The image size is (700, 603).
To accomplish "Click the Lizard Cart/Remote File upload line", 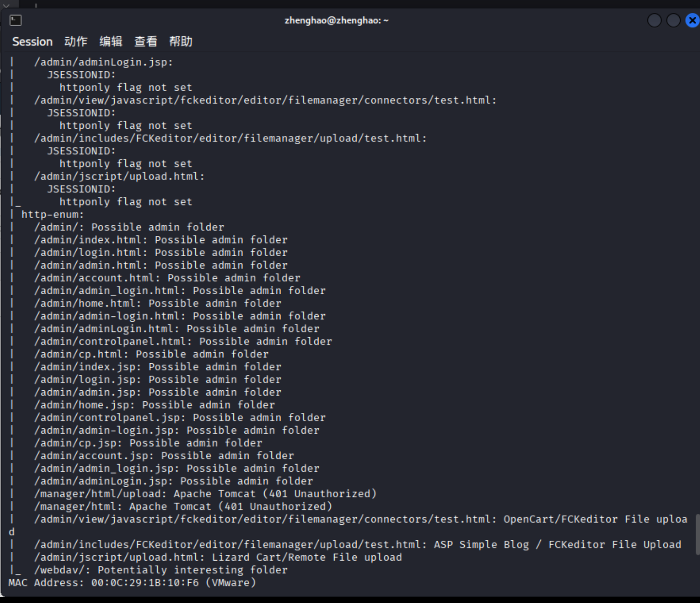I will tap(218, 557).
